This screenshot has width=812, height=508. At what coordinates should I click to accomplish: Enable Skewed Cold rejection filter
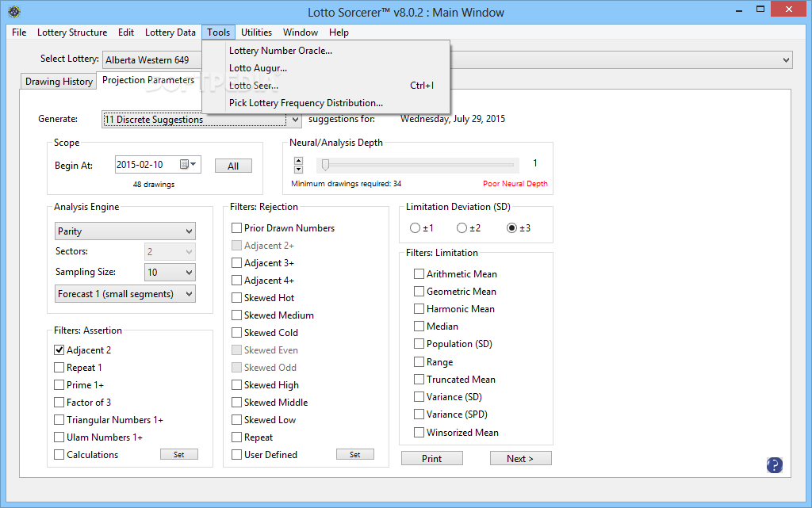click(236, 333)
